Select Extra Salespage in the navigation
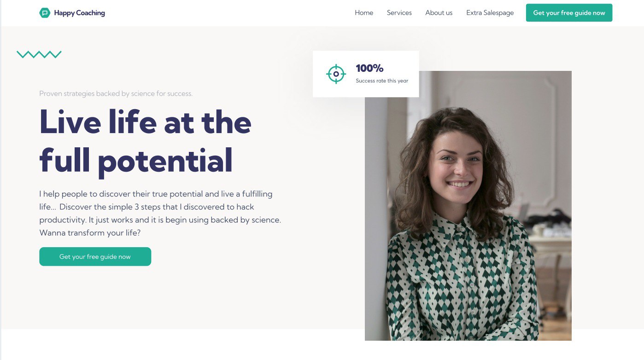 pos(490,13)
